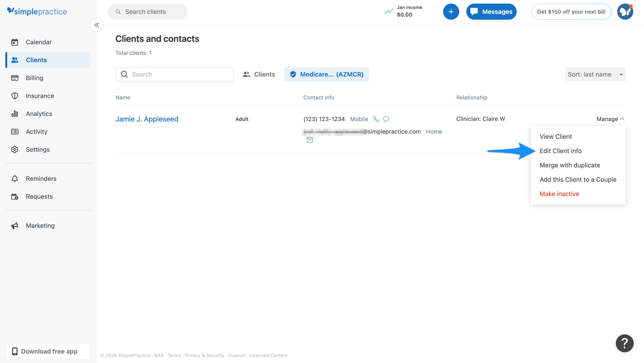
Task: Open the Sort: last name dropdown
Action: (x=595, y=74)
